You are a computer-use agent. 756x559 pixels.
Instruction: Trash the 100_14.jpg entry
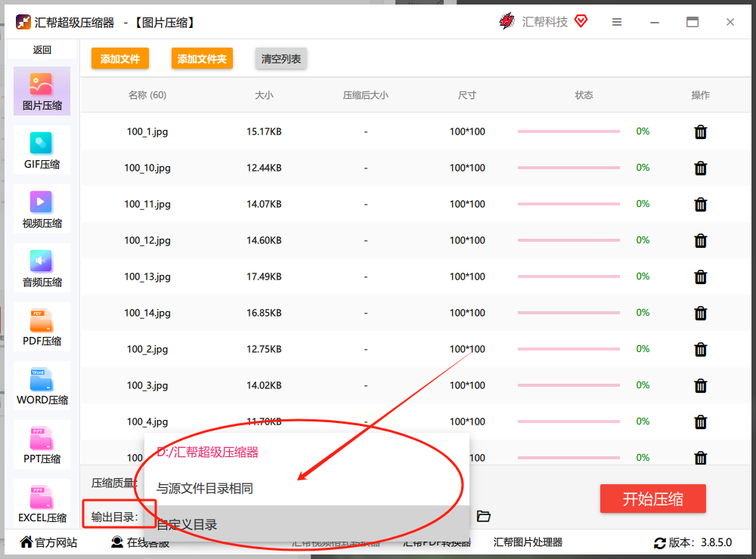pos(701,313)
